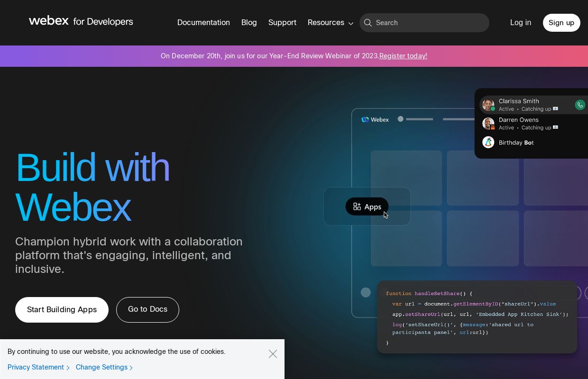
Task: Click the Apps pill button in the illustration
Action: coord(367,207)
